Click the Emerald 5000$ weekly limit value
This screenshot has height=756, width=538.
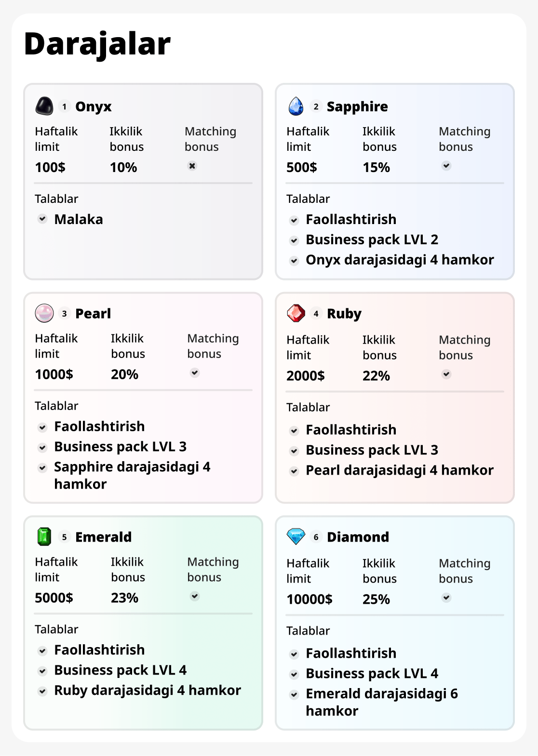click(54, 598)
